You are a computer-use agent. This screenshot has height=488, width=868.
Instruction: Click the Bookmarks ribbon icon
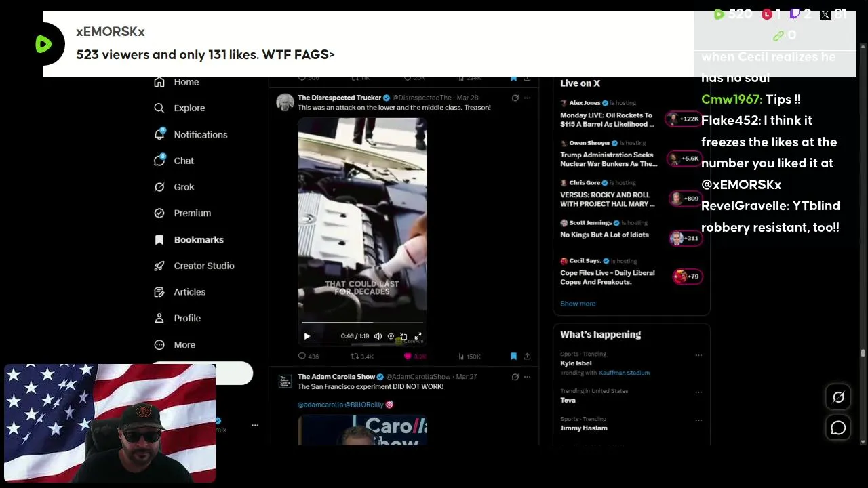[x=159, y=239]
